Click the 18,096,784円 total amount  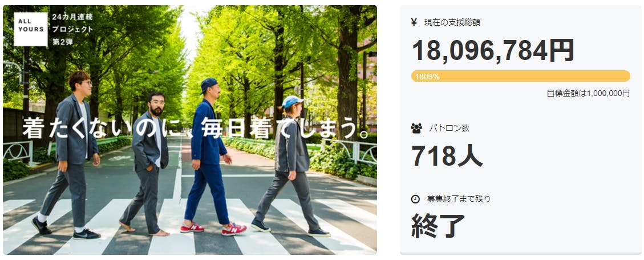[493, 50]
